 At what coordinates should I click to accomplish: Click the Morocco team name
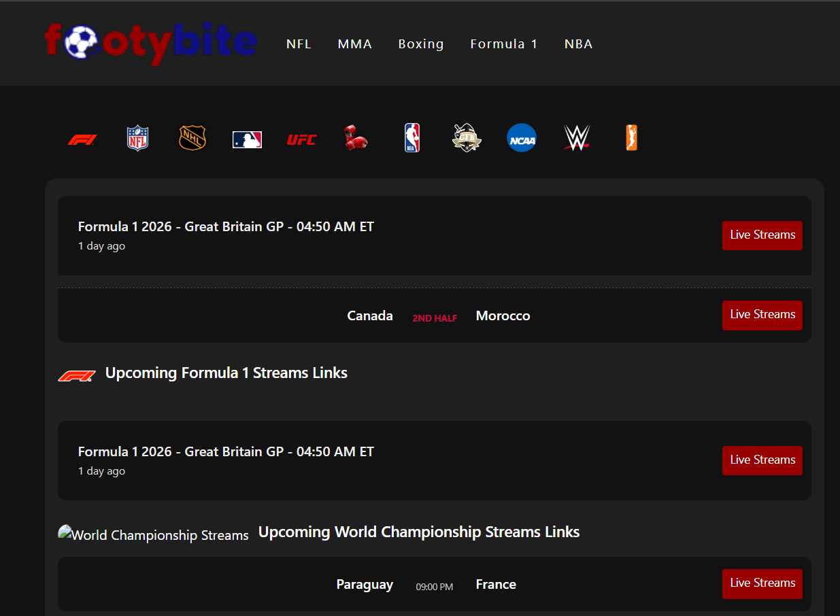pyautogui.click(x=503, y=315)
